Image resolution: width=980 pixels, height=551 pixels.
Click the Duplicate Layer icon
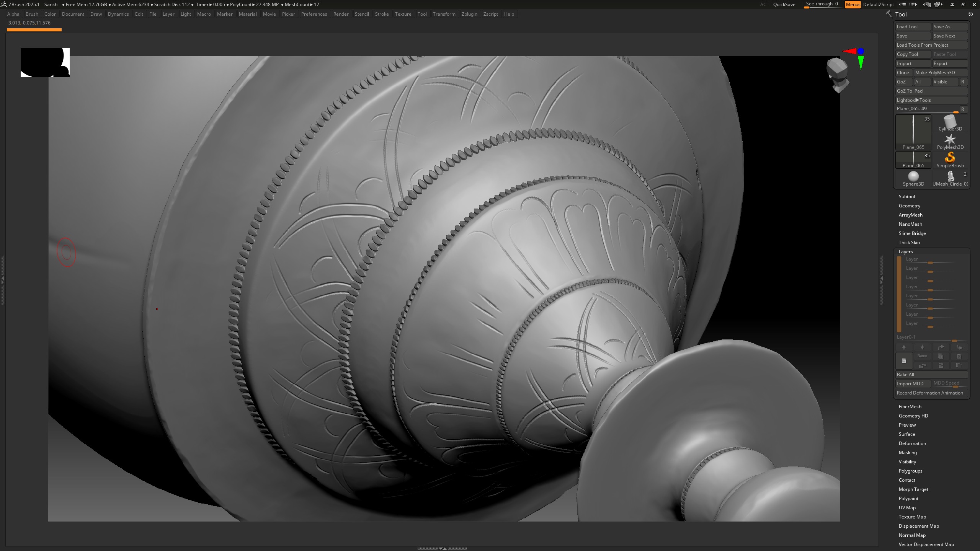tap(941, 356)
